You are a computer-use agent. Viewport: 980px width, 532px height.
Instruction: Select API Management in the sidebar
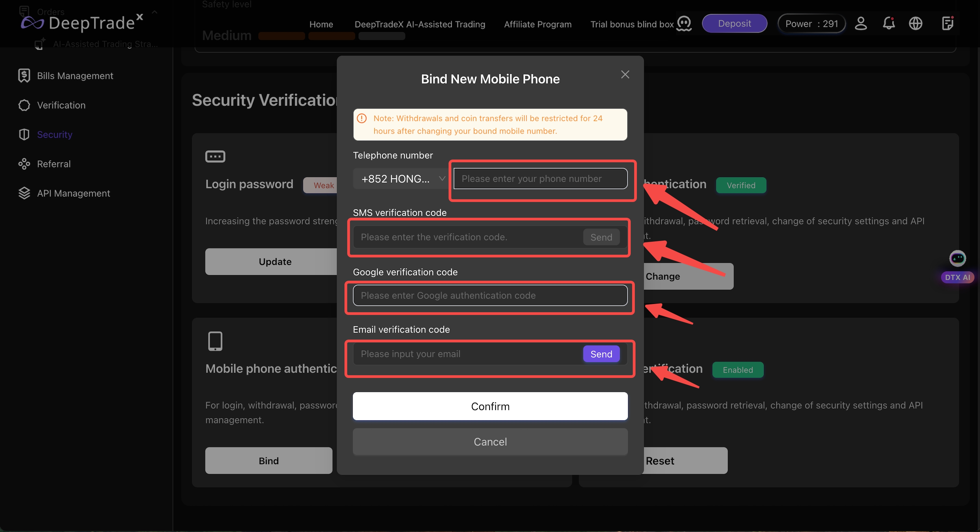point(74,193)
